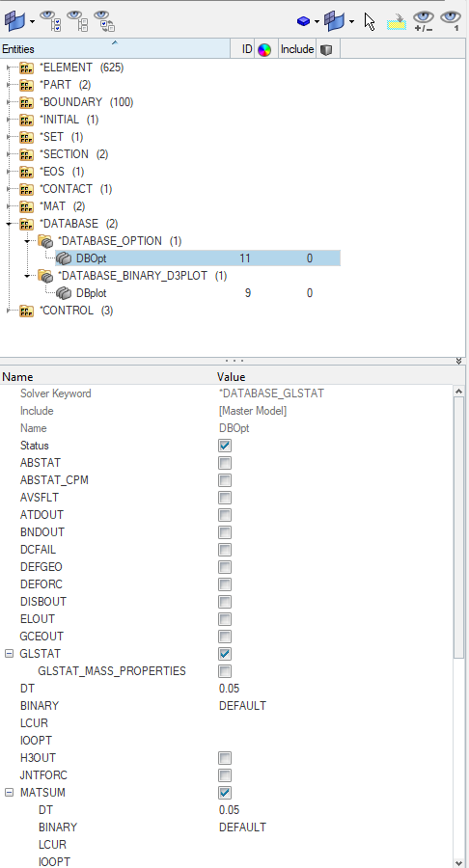Collapse the MATSUM property group
This screenshot has width=469, height=868.
(9, 792)
